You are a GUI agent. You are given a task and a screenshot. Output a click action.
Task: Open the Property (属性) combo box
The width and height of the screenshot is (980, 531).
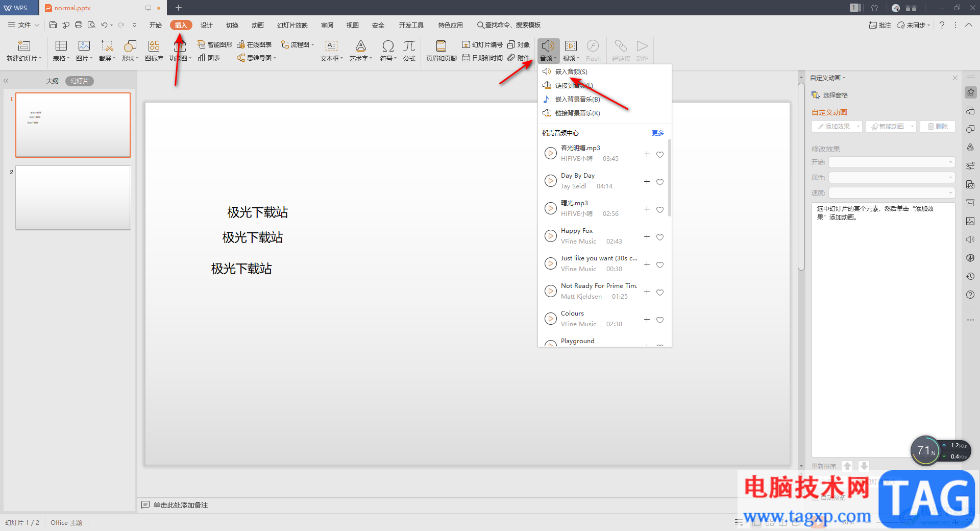(891, 178)
